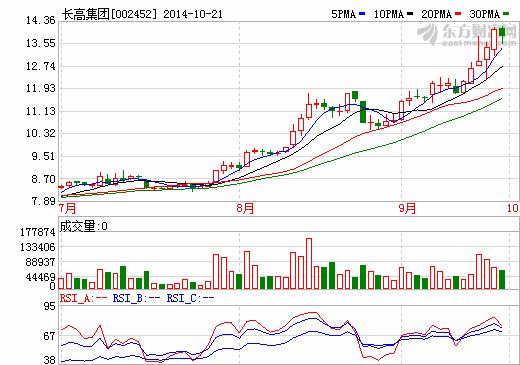The height and width of the screenshot is (365, 520).
Task: Click the chart title 长高集团[002452]
Action: pyautogui.click(x=109, y=14)
